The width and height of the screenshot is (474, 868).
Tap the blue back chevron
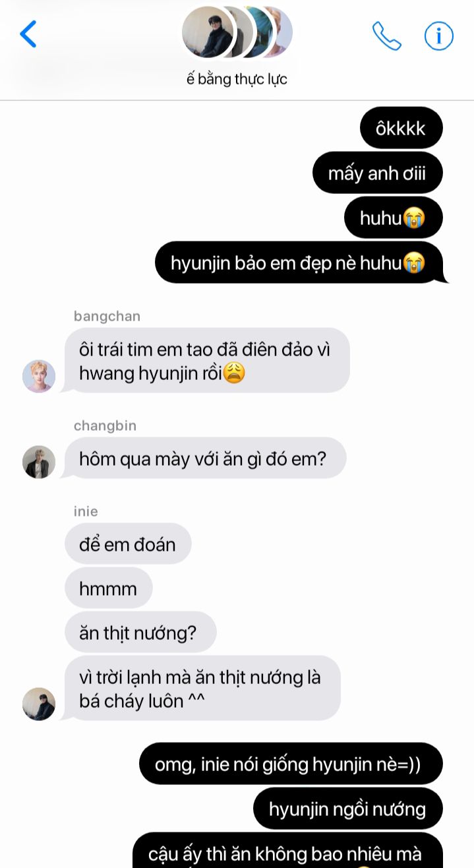point(28,34)
